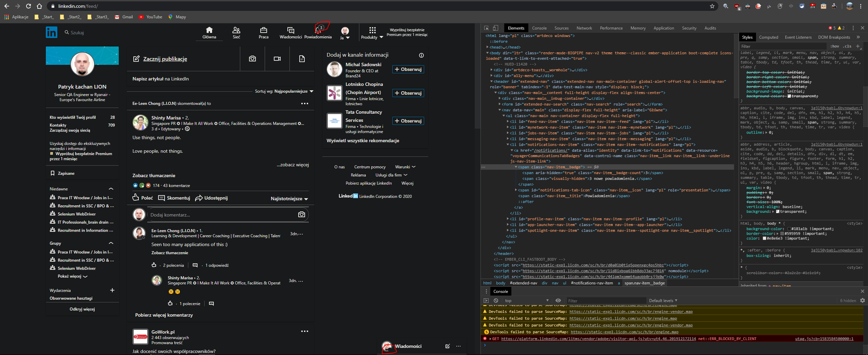Screen dimensions: 868x355
Task: Toggle DevTools device toolbar
Action: (x=495, y=28)
